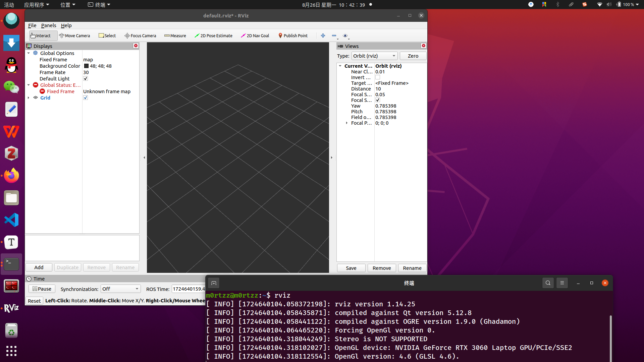This screenshot has height=362, width=644.
Task: Choose the Measure tool
Action: click(x=175, y=36)
